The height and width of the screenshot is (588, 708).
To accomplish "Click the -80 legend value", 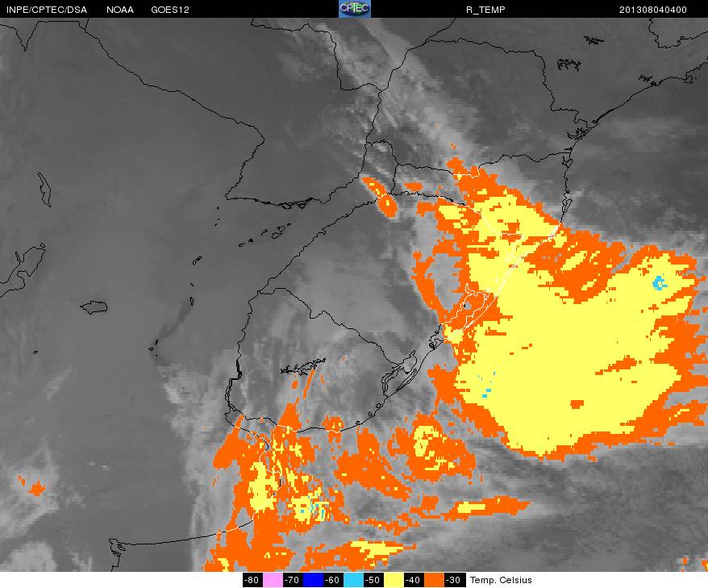I will 252,580.
